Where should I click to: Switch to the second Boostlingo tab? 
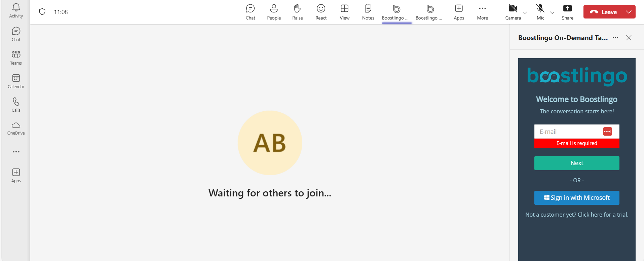(x=429, y=12)
